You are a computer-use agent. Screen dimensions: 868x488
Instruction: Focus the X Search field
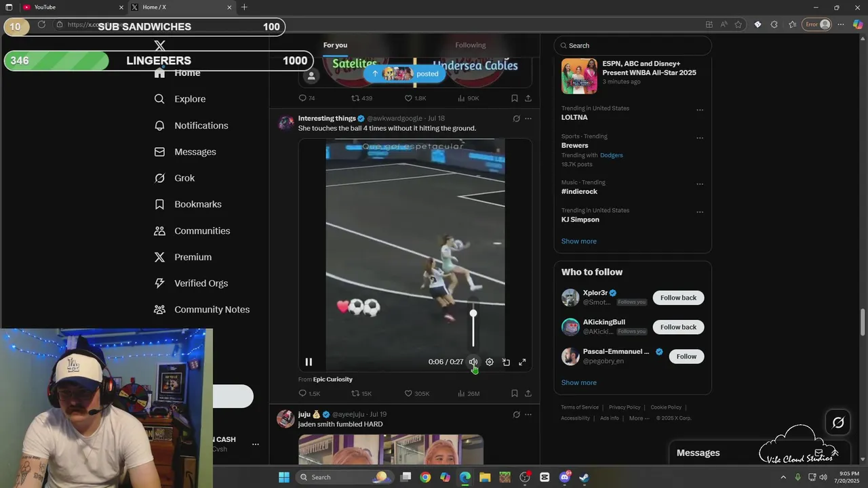633,45
